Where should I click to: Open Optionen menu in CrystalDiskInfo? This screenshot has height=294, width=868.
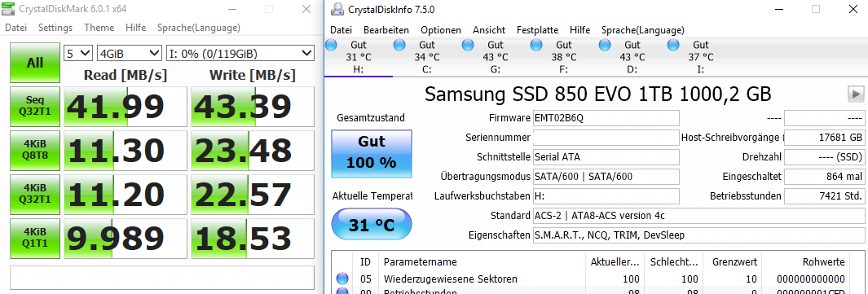click(x=441, y=30)
